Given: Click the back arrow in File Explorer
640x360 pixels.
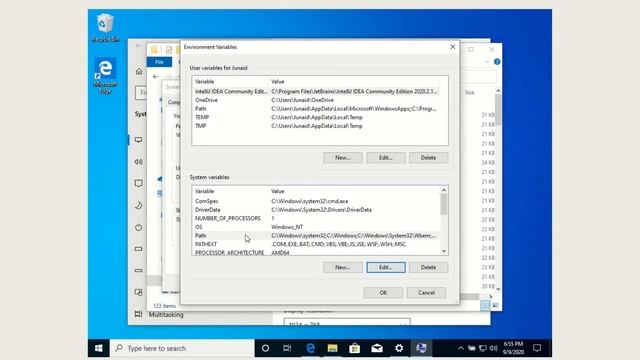Looking at the screenshot, I should [x=155, y=76].
